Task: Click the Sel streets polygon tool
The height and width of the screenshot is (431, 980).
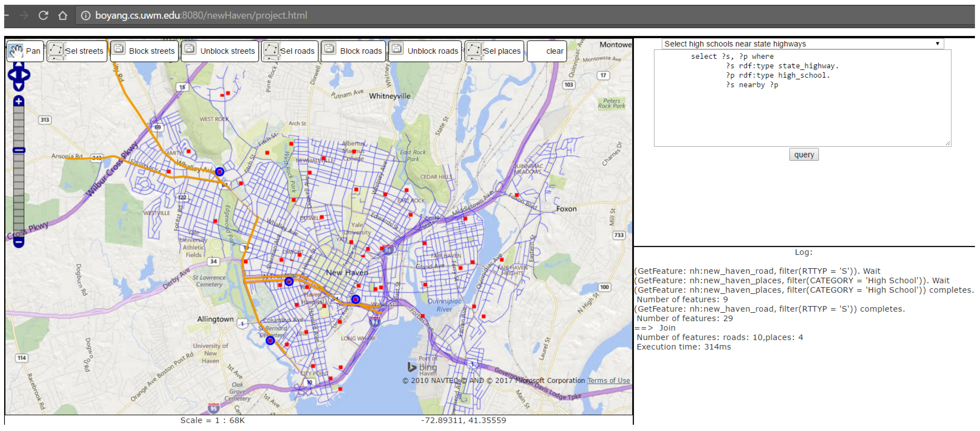Action: pos(77,51)
